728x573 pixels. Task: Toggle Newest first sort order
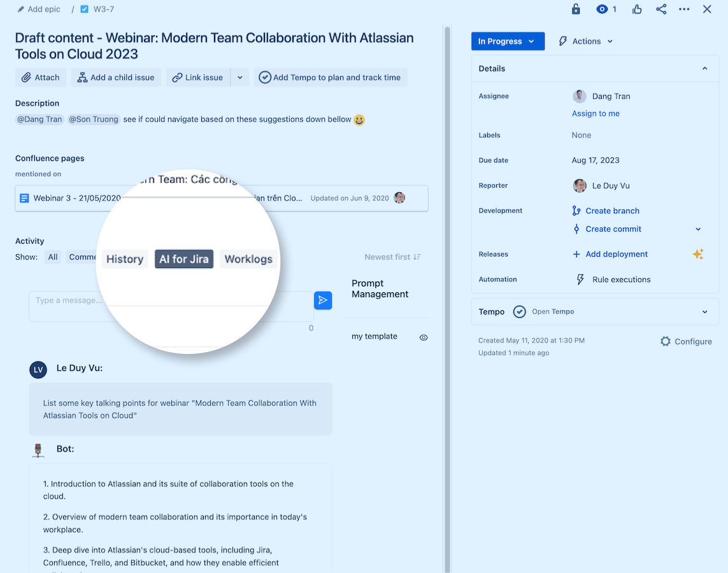392,257
